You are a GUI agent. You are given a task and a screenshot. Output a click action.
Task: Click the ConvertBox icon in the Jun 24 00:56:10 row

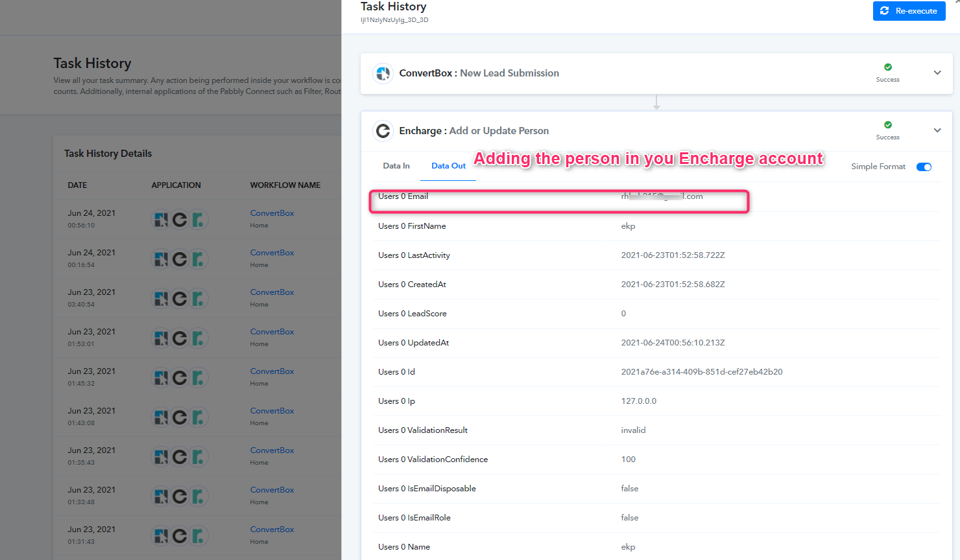(x=162, y=220)
